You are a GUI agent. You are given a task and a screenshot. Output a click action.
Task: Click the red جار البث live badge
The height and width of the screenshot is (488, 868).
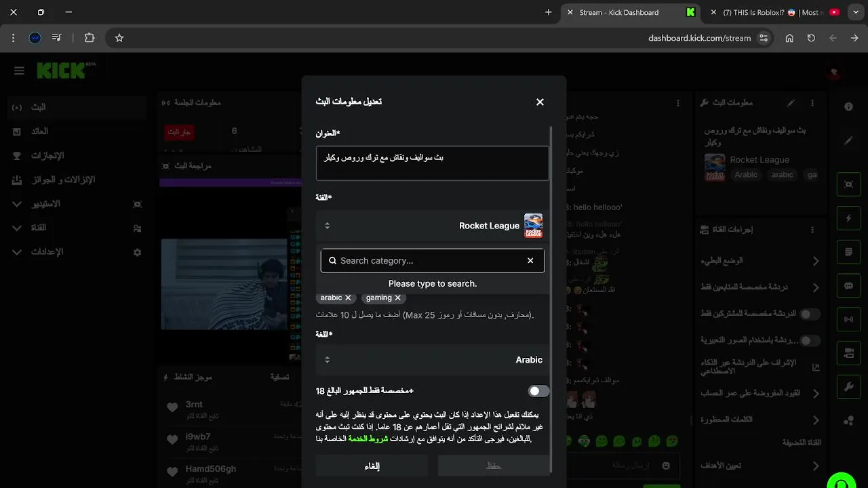[x=179, y=131]
